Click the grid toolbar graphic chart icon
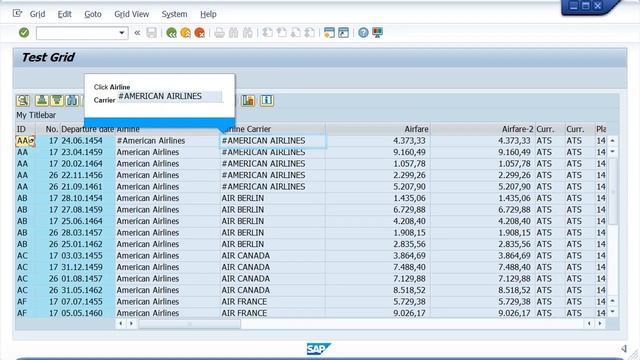The width and height of the screenshot is (640, 360). point(248,100)
